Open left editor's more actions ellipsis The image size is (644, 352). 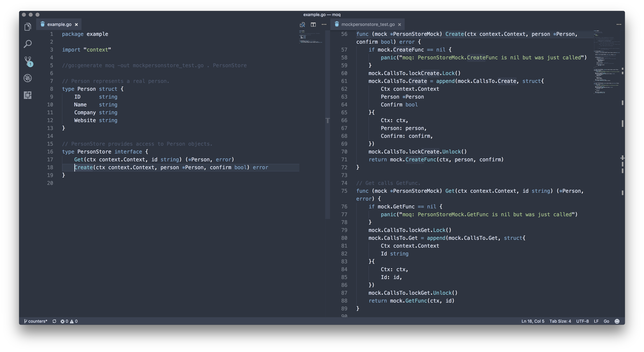[x=324, y=25]
